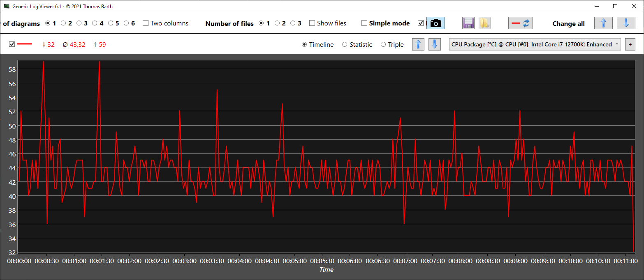This screenshot has width=644, height=280.
Task: Enable Simple mode checkbox
Action: pos(364,23)
